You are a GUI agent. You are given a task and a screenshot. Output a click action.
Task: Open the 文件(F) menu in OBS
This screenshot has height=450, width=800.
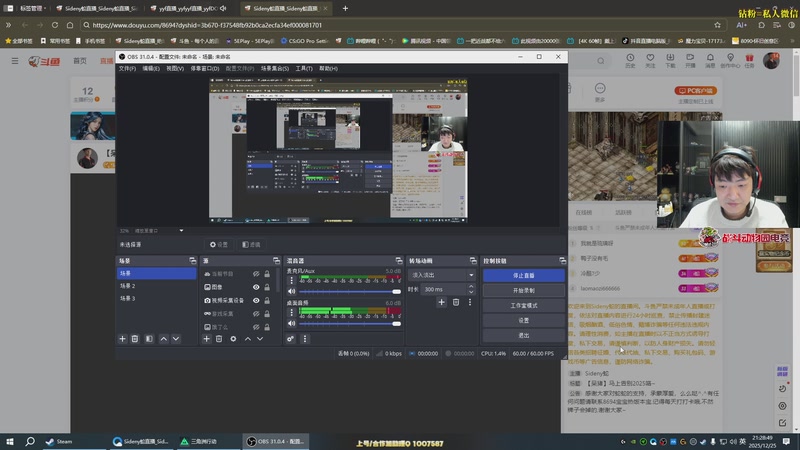click(x=127, y=69)
